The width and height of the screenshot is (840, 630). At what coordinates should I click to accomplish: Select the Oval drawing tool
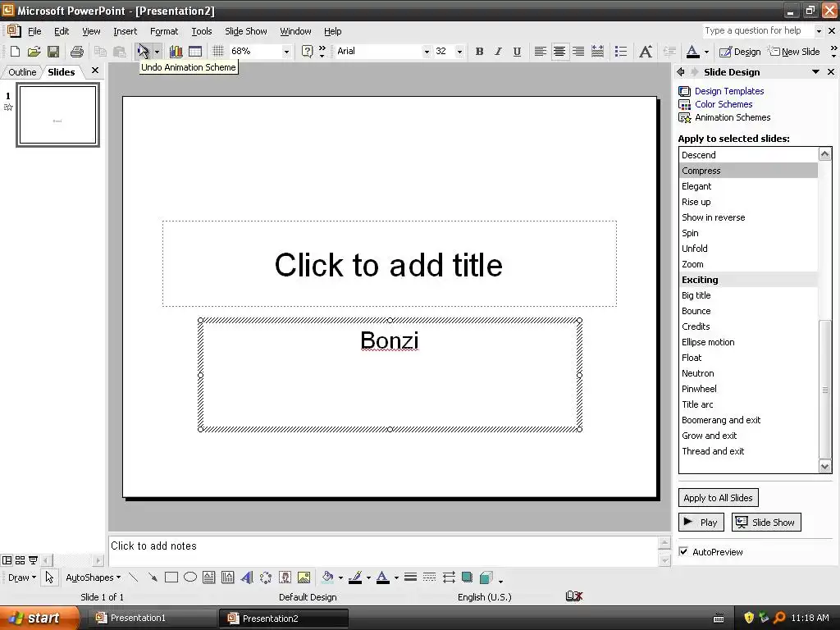click(x=190, y=577)
